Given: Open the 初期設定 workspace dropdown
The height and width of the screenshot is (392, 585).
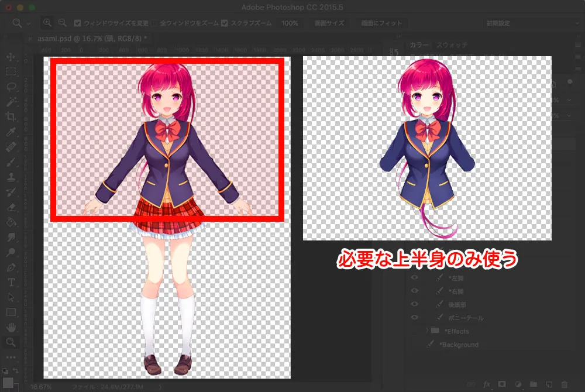Looking at the screenshot, I should pyautogui.click(x=525, y=23).
